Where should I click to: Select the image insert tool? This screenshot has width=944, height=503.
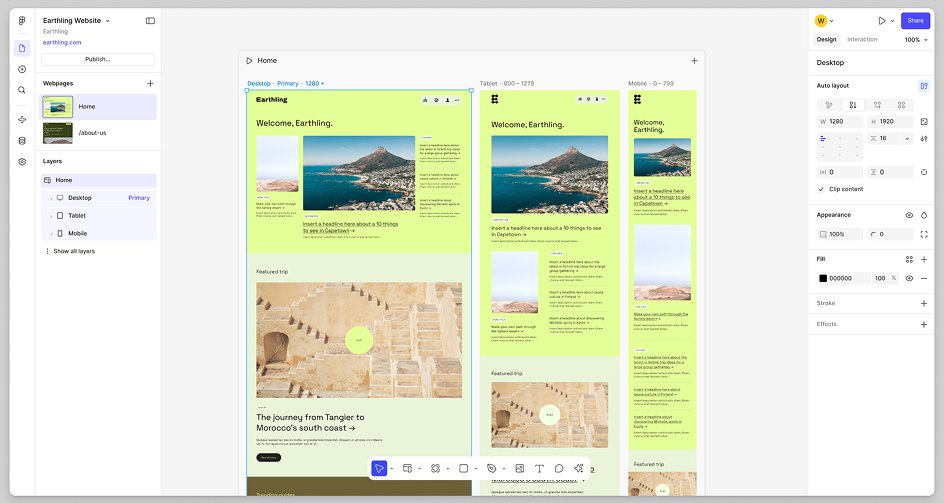[x=520, y=469]
